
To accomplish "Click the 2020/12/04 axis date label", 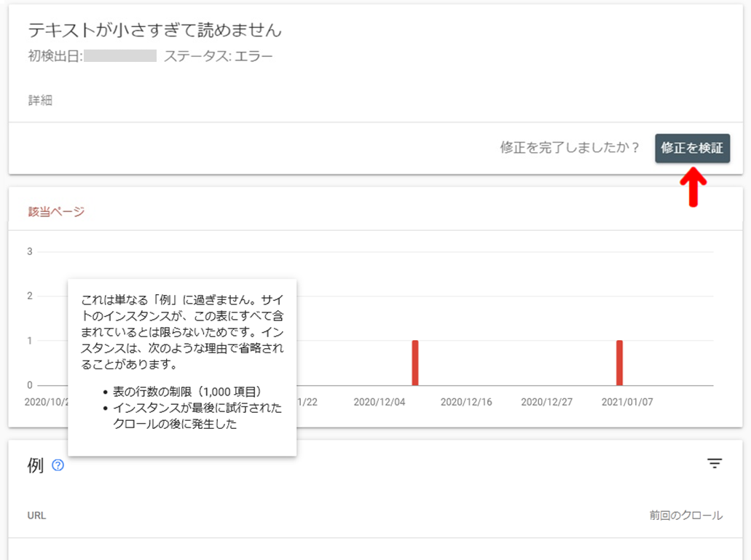I will [x=380, y=402].
